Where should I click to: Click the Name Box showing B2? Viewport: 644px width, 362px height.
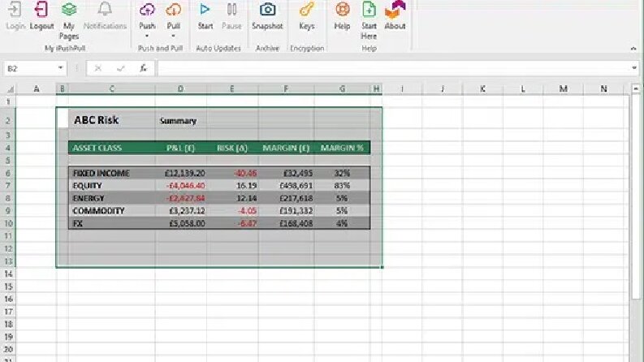(29, 68)
